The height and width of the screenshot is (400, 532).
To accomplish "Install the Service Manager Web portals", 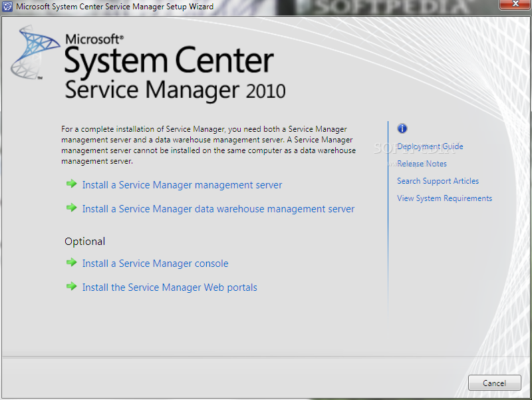I will pyautogui.click(x=170, y=288).
